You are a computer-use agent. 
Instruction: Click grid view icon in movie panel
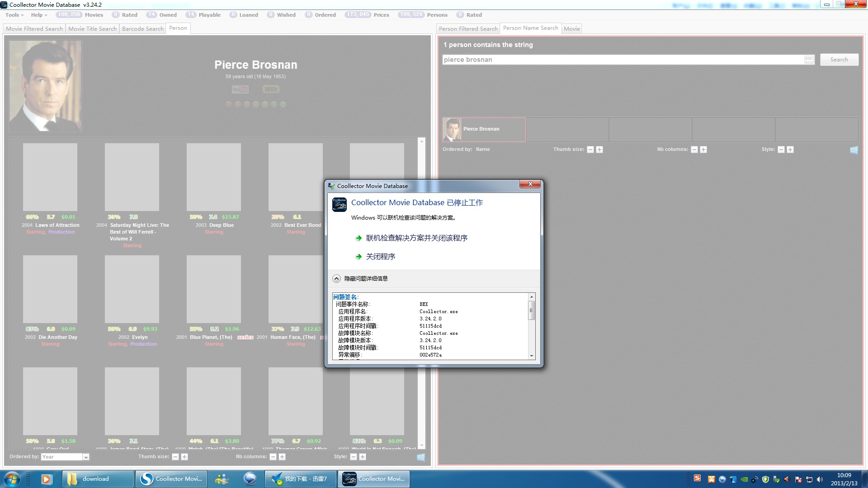pos(420,457)
